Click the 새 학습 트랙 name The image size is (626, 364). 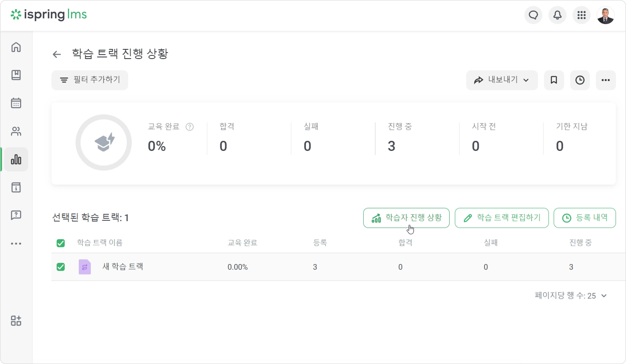pyautogui.click(x=123, y=266)
